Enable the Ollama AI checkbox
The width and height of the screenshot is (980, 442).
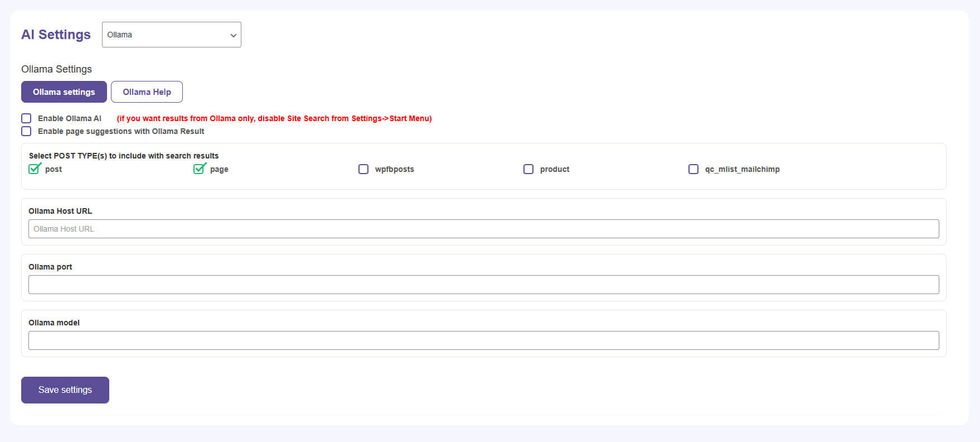(26, 118)
